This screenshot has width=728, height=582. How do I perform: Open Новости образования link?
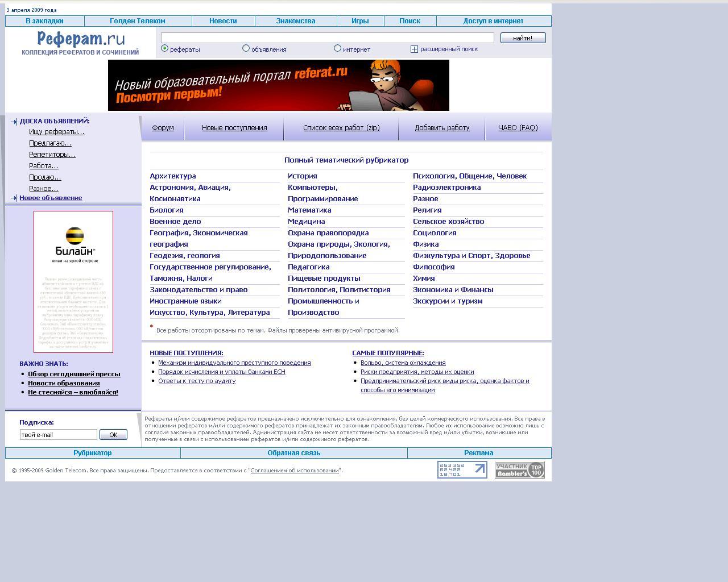(64, 383)
